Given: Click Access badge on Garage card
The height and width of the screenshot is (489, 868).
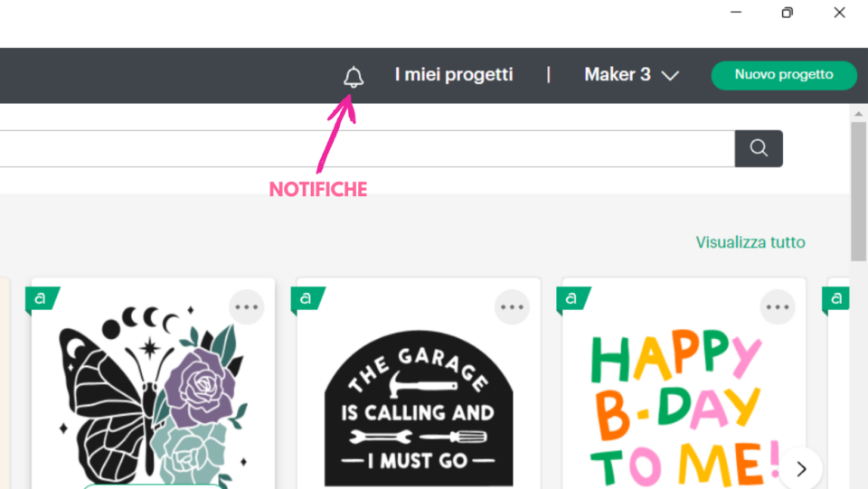Looking at the screenshot, I should point(307,299).
